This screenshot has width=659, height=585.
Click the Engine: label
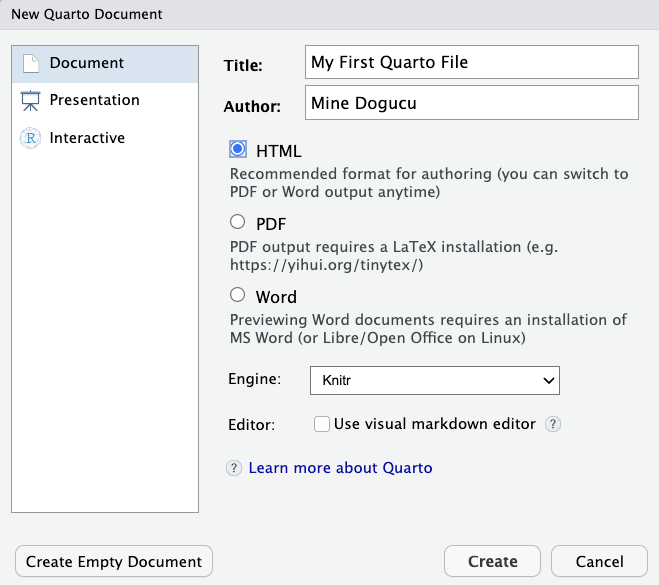click(x=255, y=379)
